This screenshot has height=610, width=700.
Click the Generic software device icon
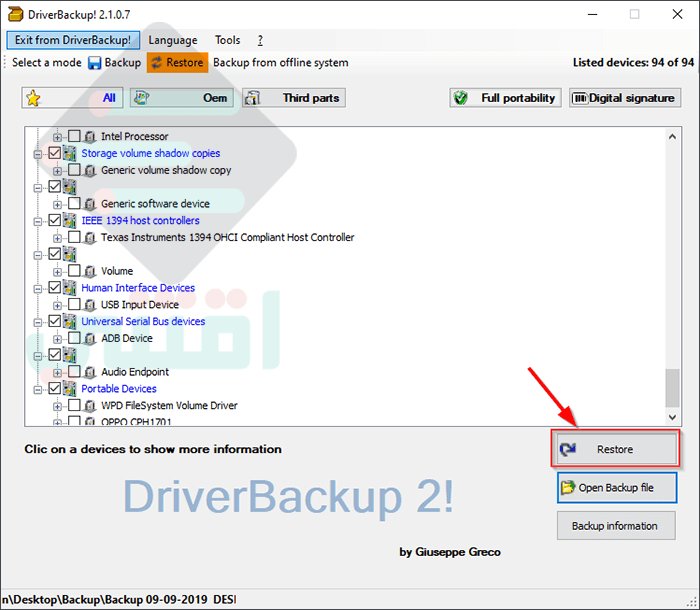(x=90, y=204)
